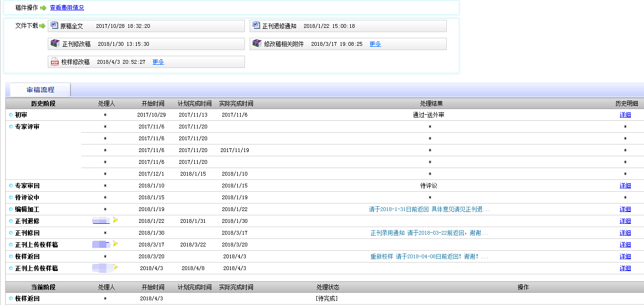The image size is (644, 305).
Task: Open 详细 link in 2018/3/17 正刊上传校样稿 row
Action: point(625,245)
